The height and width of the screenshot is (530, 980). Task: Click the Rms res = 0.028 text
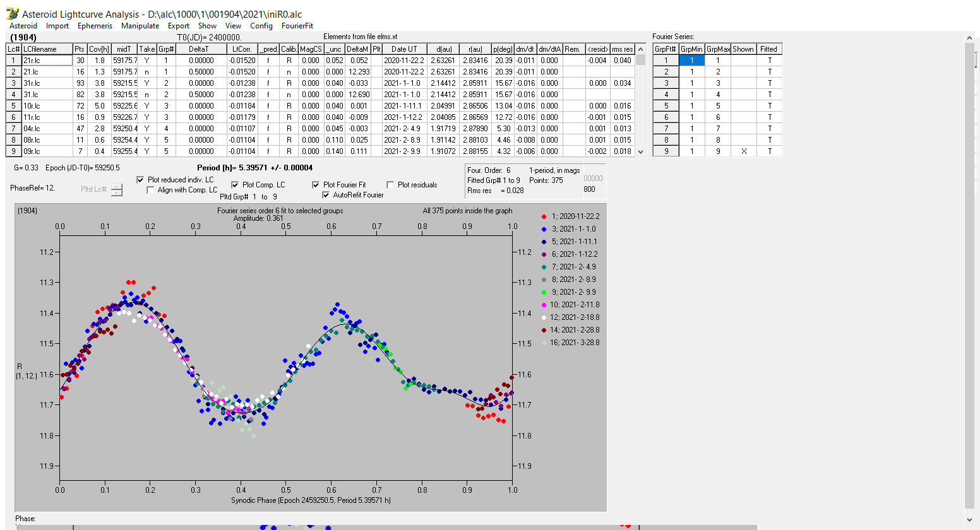pos(495,191)
